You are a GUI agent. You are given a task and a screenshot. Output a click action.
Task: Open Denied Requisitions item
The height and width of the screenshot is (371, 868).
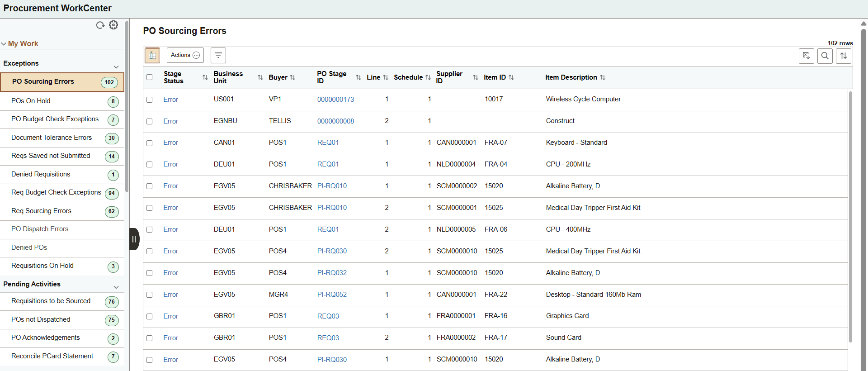62,174
